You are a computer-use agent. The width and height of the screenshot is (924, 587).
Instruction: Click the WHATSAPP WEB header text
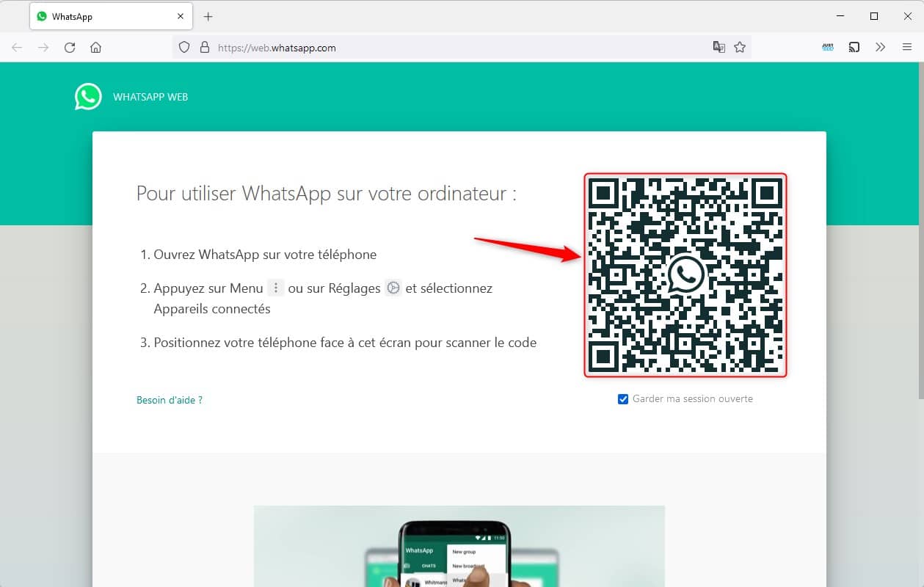click(150, 97)
